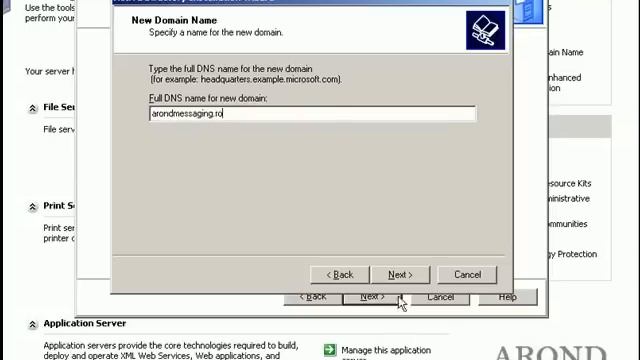Screen dimensions: 640x360
Task: Click the Full DNS name input field
Action: [x=312, y=113]
